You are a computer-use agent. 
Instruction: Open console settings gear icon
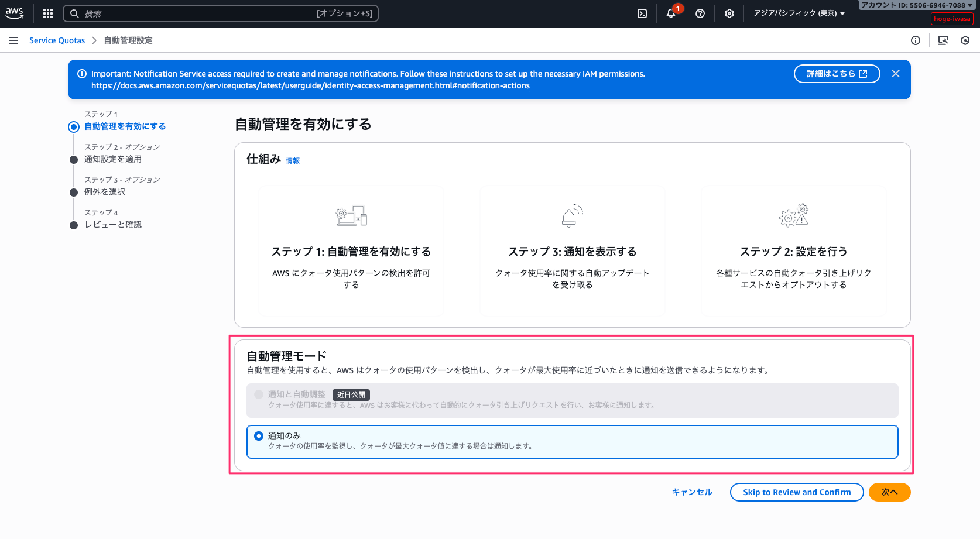pyautogui.click(x=729, y=13)
